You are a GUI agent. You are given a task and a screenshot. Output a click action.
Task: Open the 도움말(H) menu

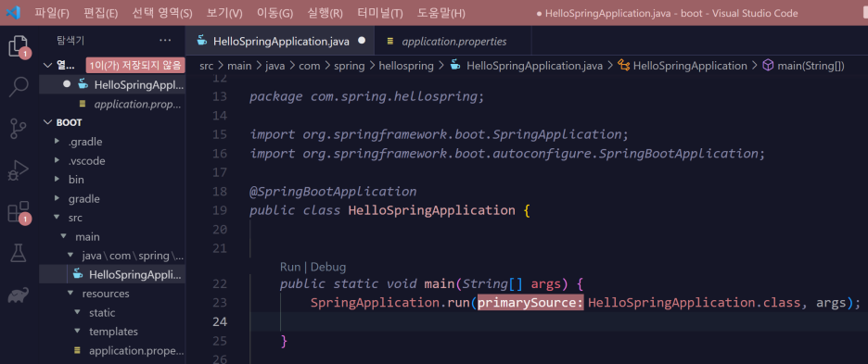(441, 13)
